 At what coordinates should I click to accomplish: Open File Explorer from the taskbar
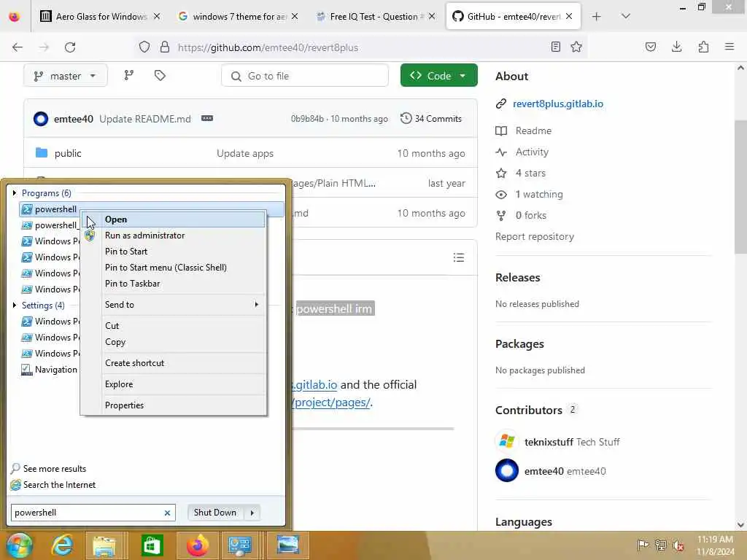[x=104, y=545]
